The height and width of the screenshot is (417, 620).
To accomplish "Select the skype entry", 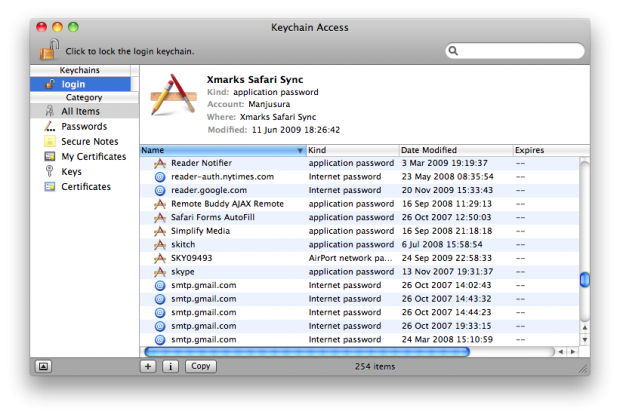I will coord(182,272).
